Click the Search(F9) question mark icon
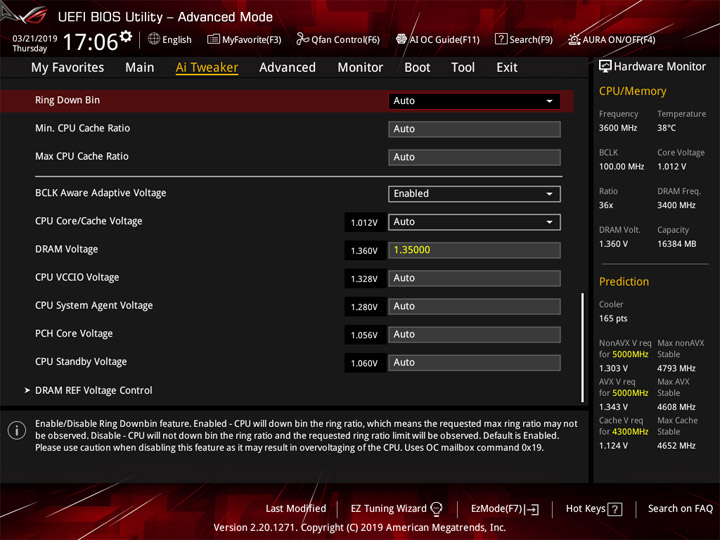The height and width of the screenshot is (540, 720). 501,39
